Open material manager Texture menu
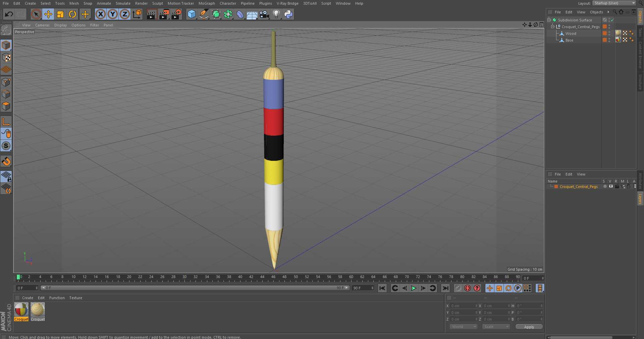Viewport: 644px width, 339px height. pos(75,298)
